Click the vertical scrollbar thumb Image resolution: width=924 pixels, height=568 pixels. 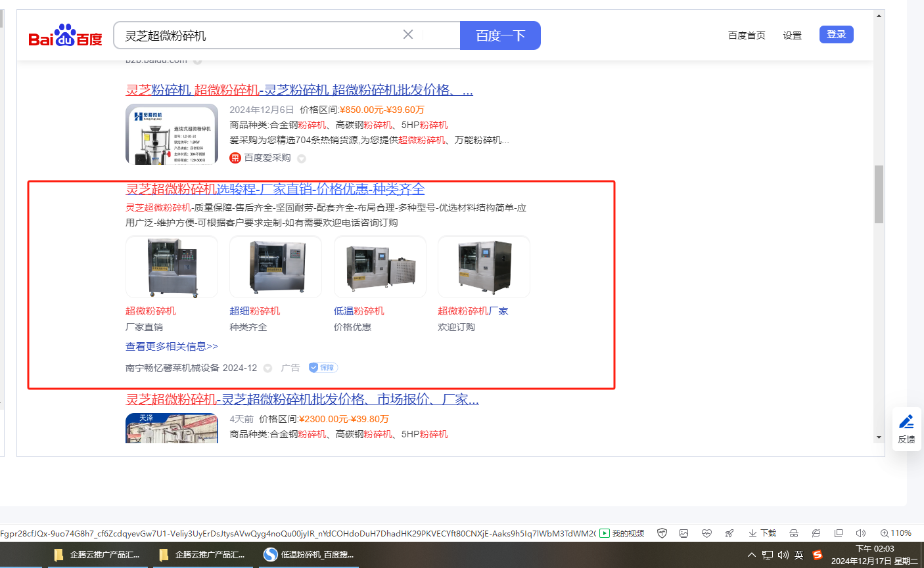pyautogui.click(x=879, y=194)
